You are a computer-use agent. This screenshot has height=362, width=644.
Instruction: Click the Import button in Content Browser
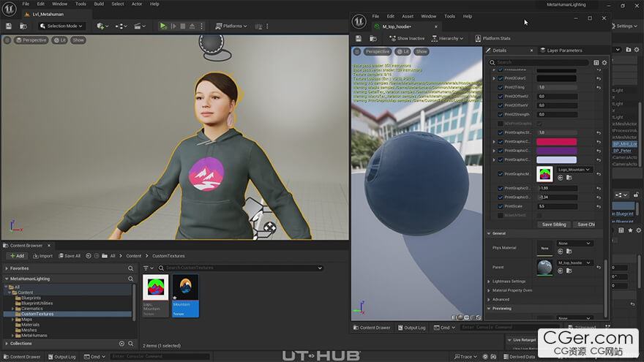(x=42, y=256)
